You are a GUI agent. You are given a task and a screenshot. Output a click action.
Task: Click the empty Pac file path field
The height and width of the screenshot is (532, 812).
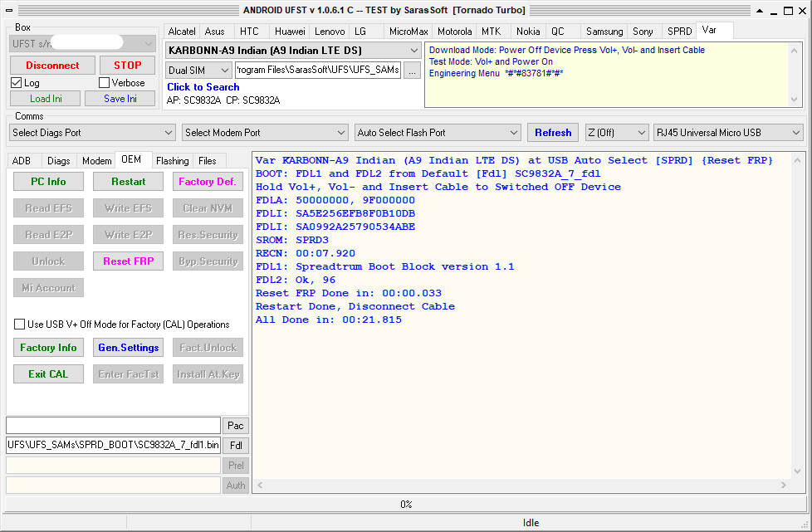114,426
